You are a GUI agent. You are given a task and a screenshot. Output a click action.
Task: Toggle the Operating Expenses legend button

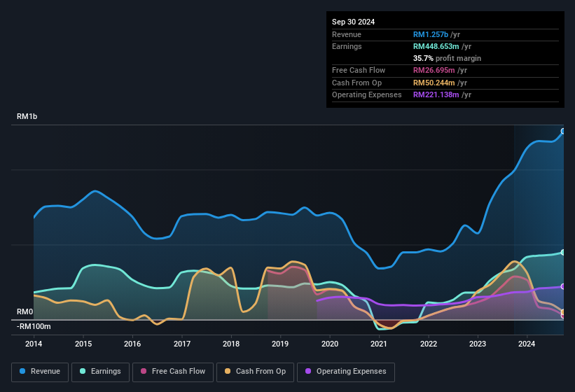pos(346,372)
